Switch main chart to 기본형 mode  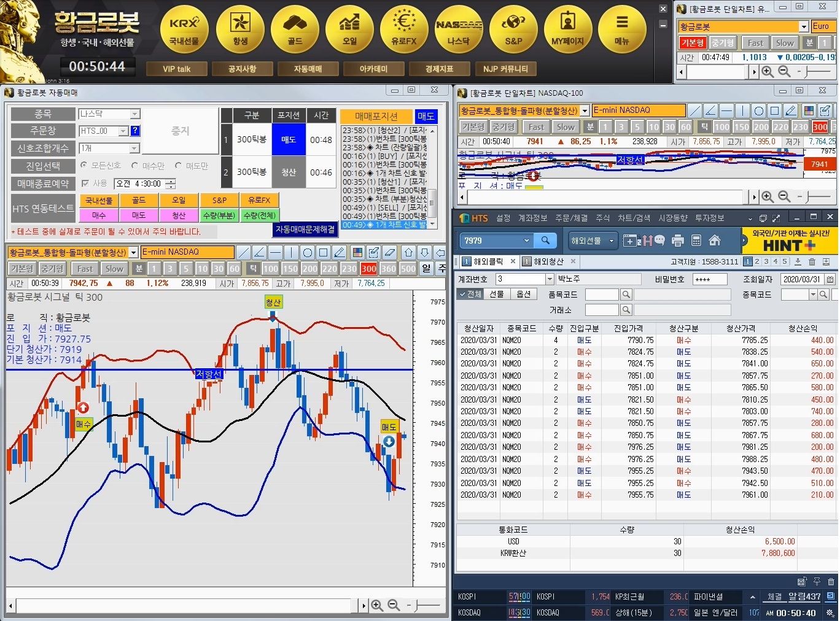point(22,269)
